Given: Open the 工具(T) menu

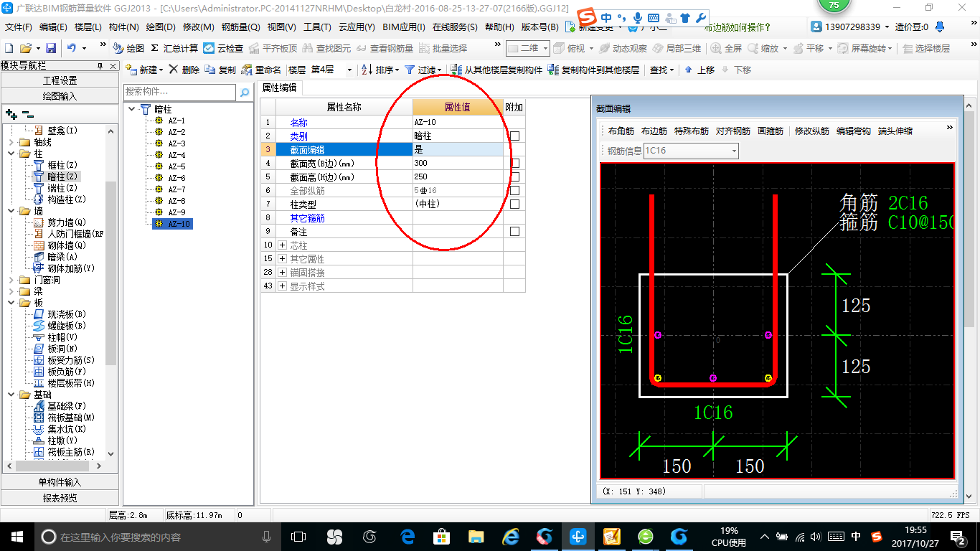Looking at the screenshot, I should [317, 27].
